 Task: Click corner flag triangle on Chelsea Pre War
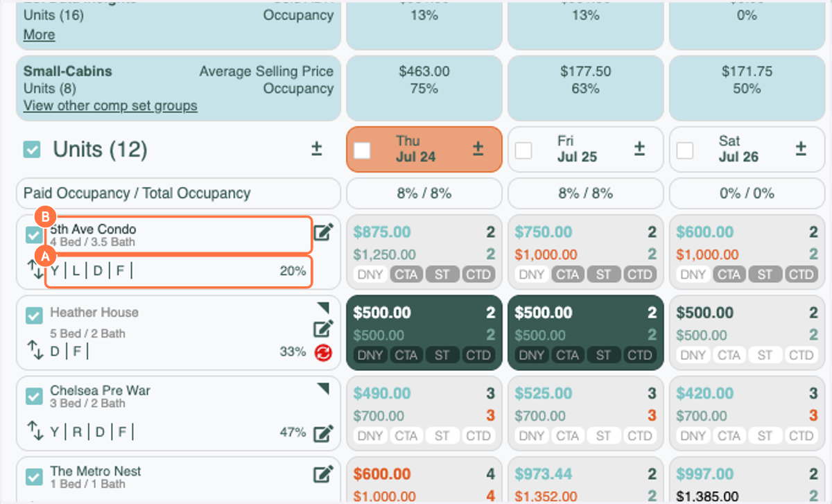(323, 390)
